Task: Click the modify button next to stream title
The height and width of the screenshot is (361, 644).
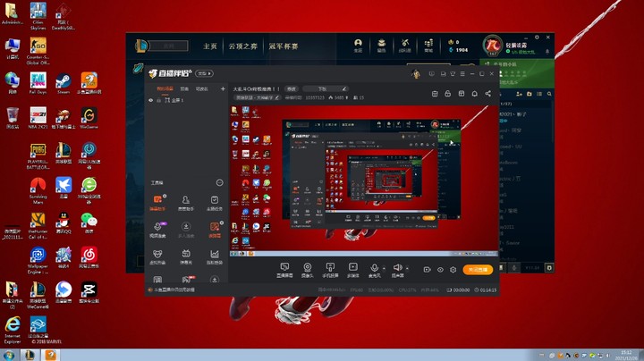Action: [292, 88]
